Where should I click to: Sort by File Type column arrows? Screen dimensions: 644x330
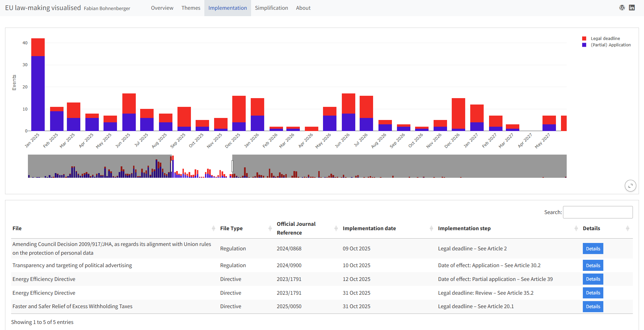pyautogui.click(x=270, y=229)
